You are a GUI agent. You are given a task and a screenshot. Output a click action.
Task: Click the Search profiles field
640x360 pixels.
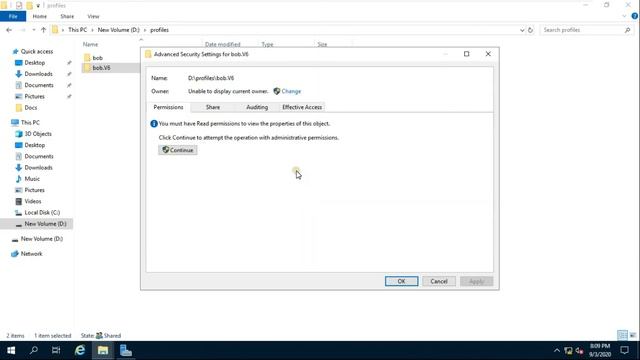coord(582,30)
